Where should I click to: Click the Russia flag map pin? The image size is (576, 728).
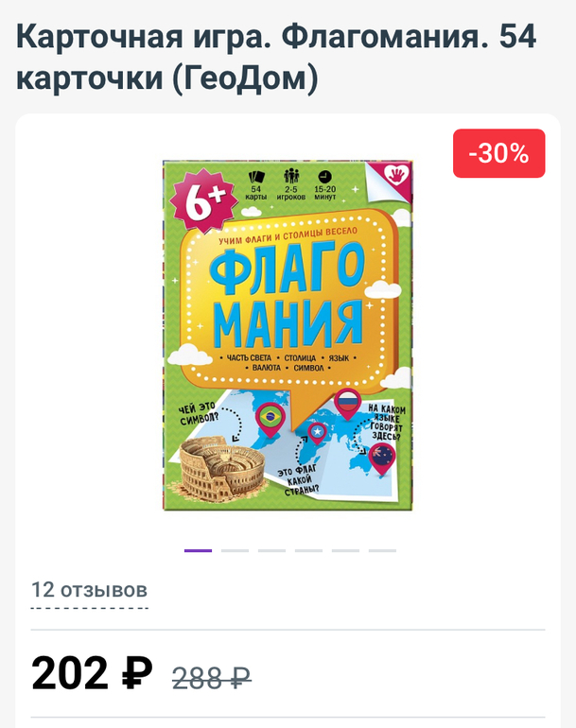(348, 404)
